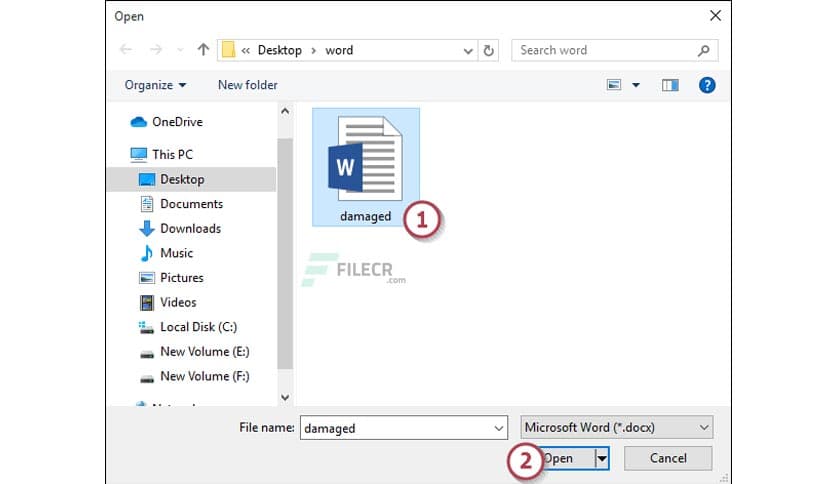This screenshot has height=484, width=836.
Task: Click the Cancel button
Action: (x=668, y=458)
